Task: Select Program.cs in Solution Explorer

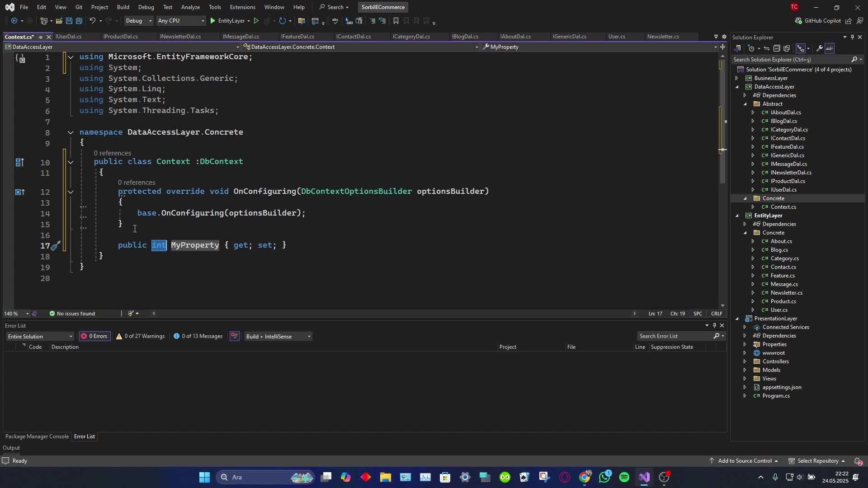Action: coord(776,396)
